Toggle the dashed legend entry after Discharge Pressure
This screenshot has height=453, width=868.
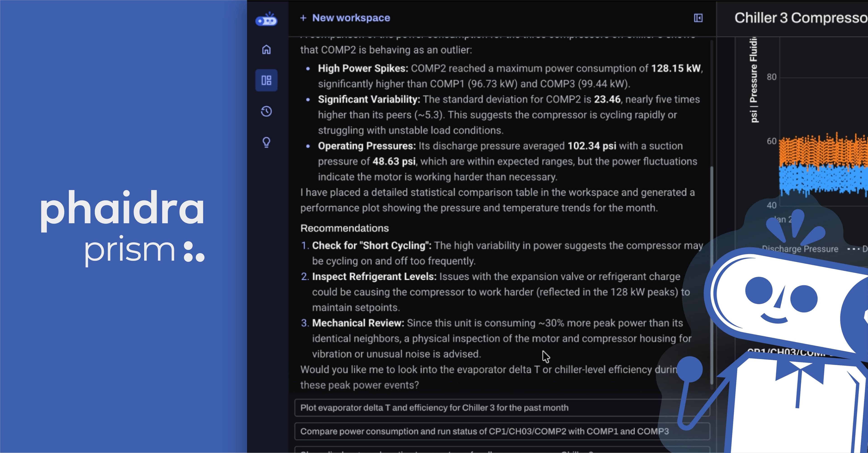point(858,249)
